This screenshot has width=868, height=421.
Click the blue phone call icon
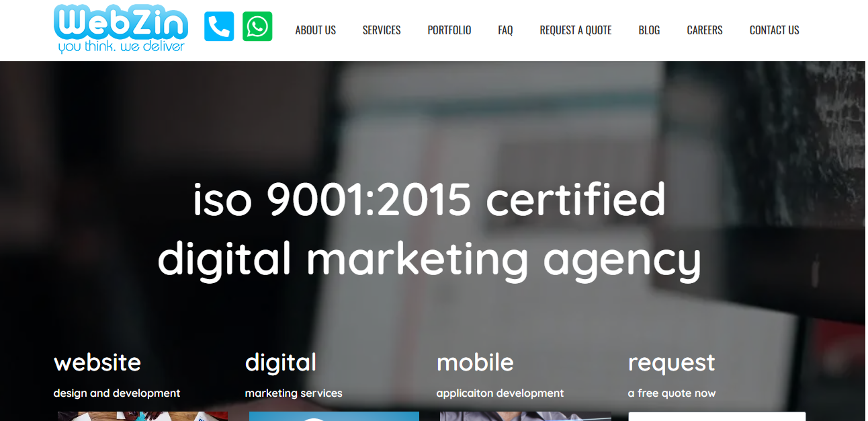tap(219, 27)
